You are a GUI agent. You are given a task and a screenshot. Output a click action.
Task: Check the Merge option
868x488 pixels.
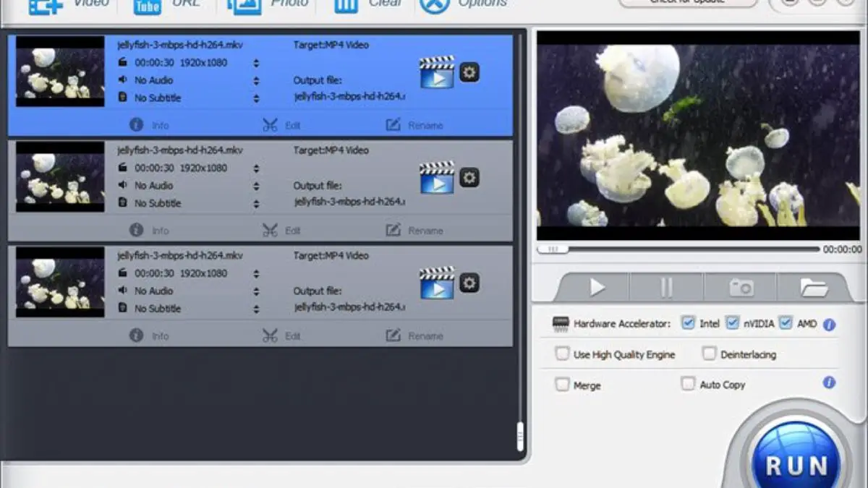pos(562,385)
